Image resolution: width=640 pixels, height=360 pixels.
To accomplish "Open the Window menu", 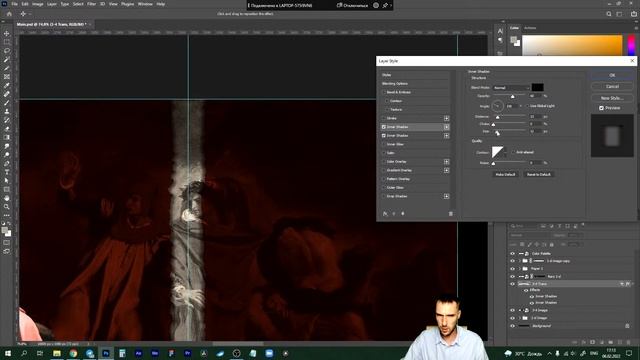I will 145,4.
